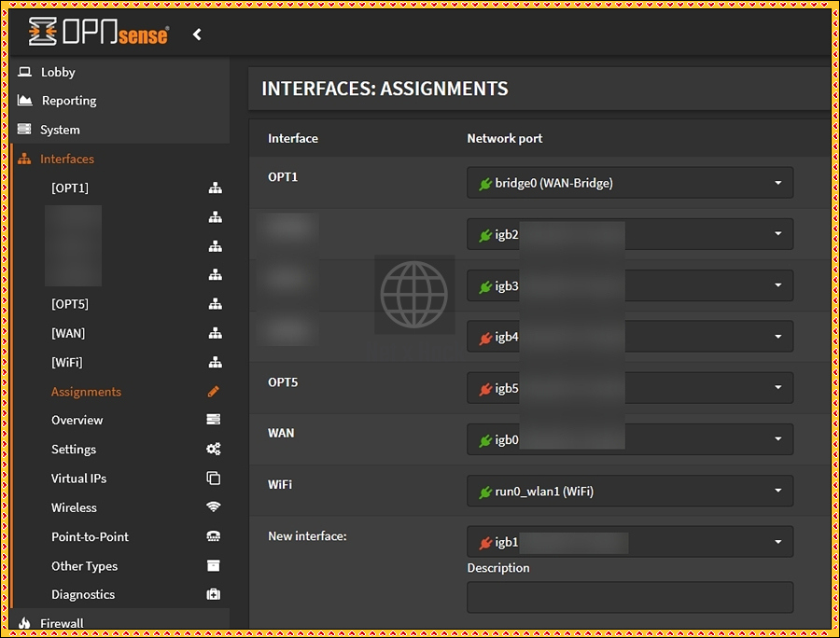
Task: Click the Diagnostics medkit icon
Action: click(214, 594)
